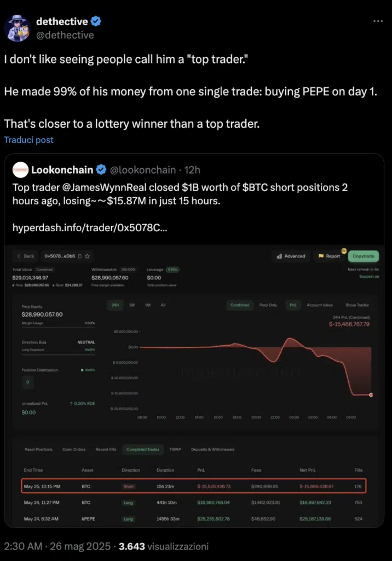The height and width of the screenshot is (561, 392).
Task: Click the star favorite icon beside the address
Action: [x=87, y=256]
